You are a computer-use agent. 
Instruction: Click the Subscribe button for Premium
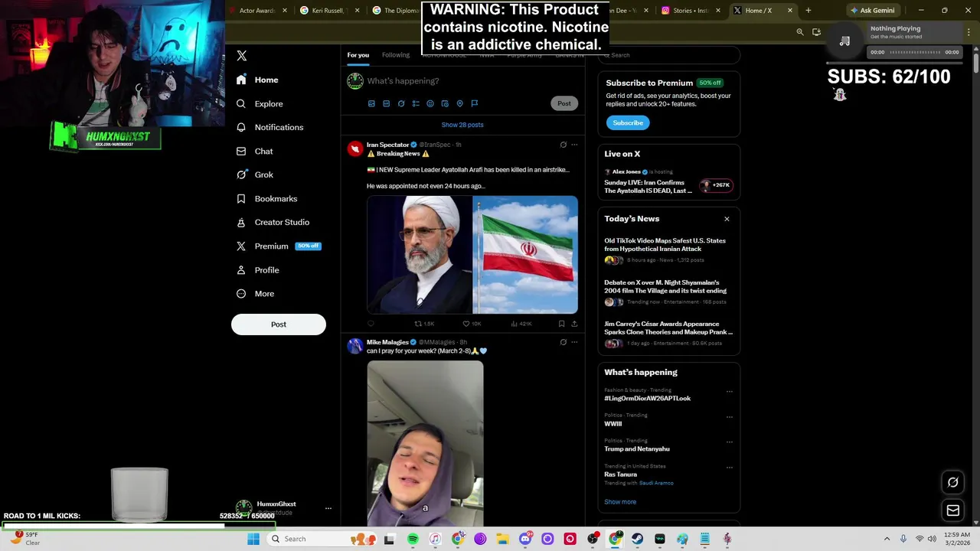tap(628, 122)
